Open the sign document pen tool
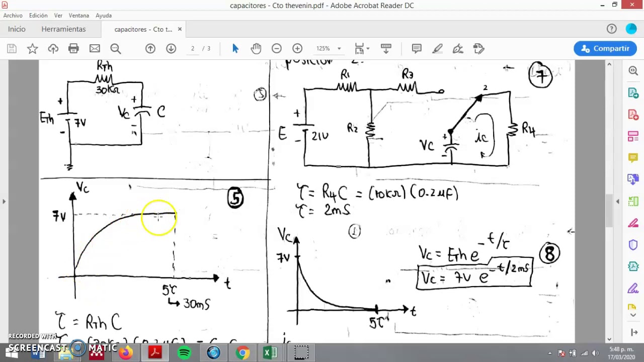The image size is (644, 362). 458,48
